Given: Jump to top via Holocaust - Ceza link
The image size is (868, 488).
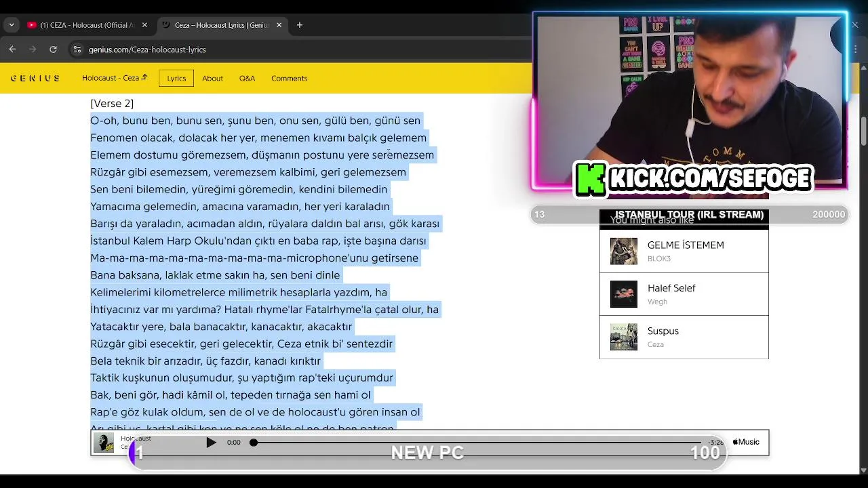Looking at the screenshot, I should click(115, 78).
